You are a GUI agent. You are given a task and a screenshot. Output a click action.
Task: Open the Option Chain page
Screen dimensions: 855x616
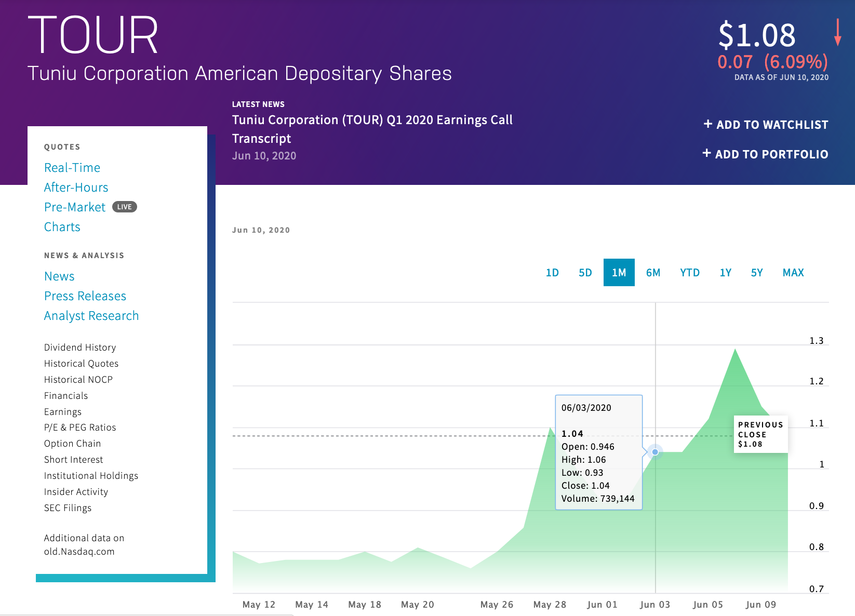[72, 444]
